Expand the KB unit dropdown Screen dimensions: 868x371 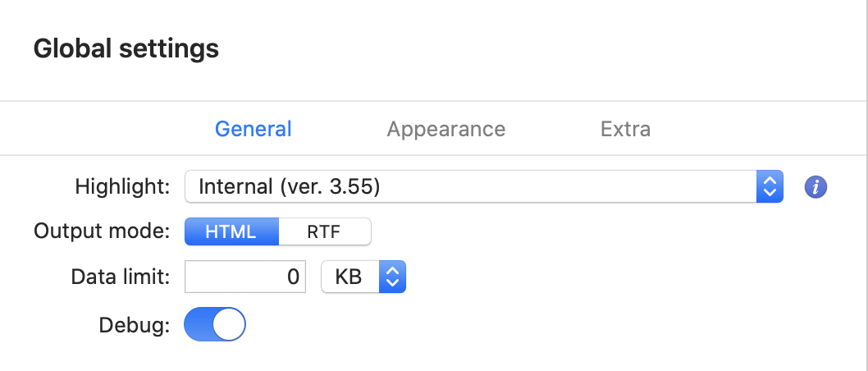[x=363, y=277]
